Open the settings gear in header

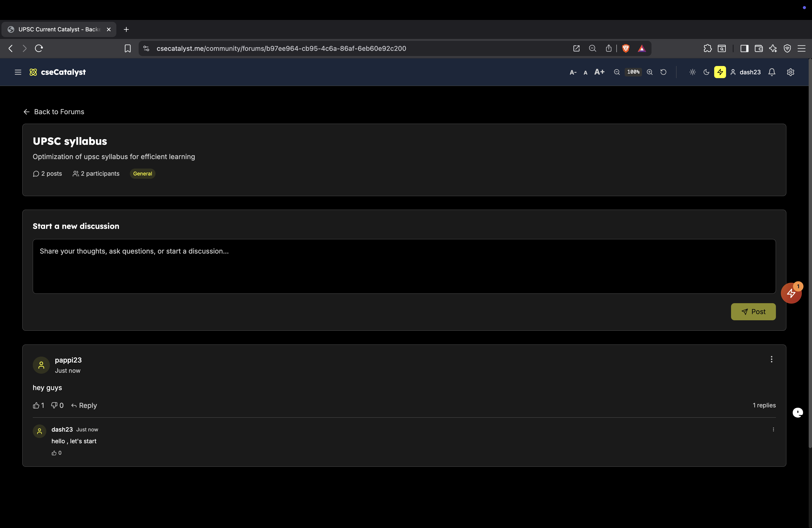pos(790,72)
